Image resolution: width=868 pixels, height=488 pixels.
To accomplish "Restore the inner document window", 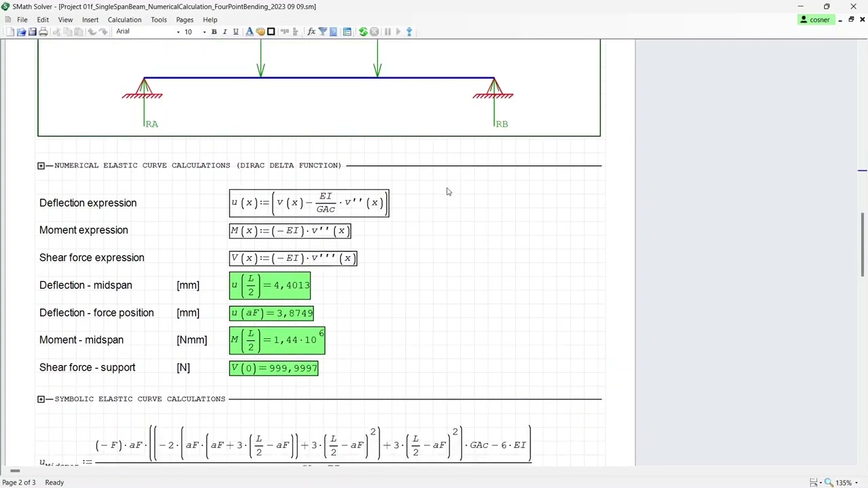I will point(851,20).
